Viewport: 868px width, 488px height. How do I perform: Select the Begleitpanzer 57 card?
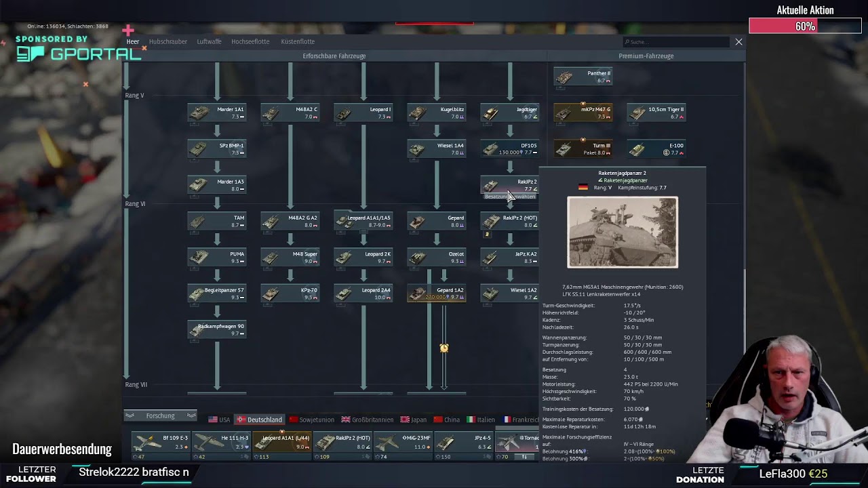pyautogui.click(x=217, y=293)
